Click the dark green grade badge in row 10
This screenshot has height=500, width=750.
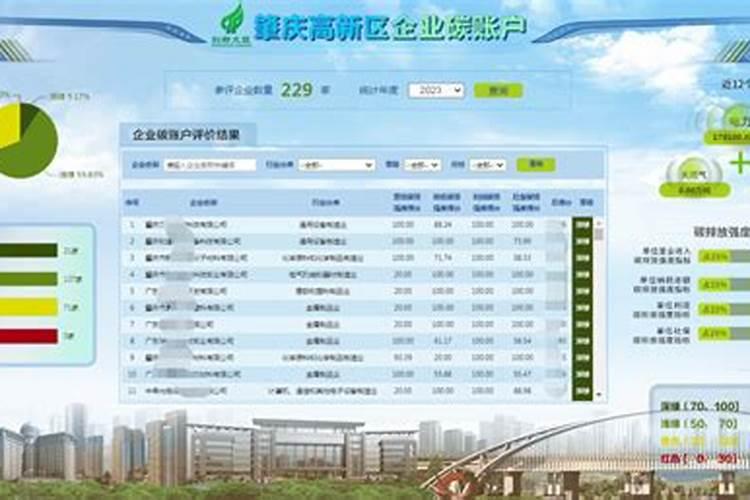582,374
